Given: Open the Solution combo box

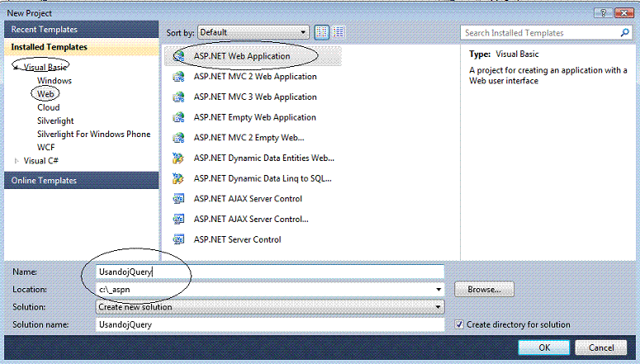Looking at the screenshot, I should [x=270, y=307].
